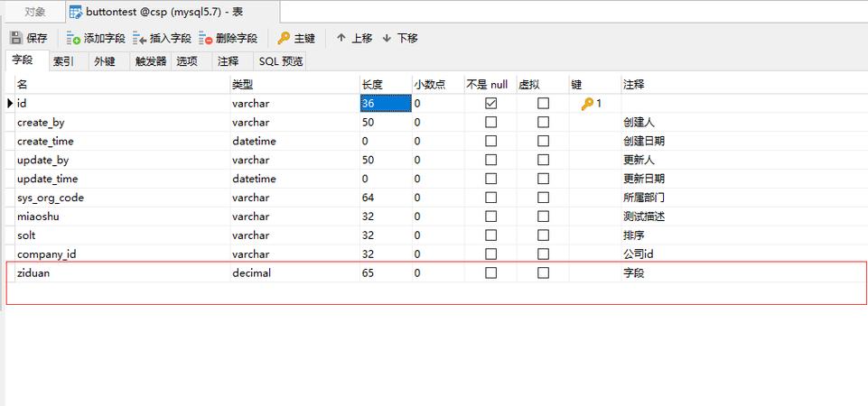Uncheck the Not null box for id
This screenshot has width=868, height=406.
pos(490,104)
